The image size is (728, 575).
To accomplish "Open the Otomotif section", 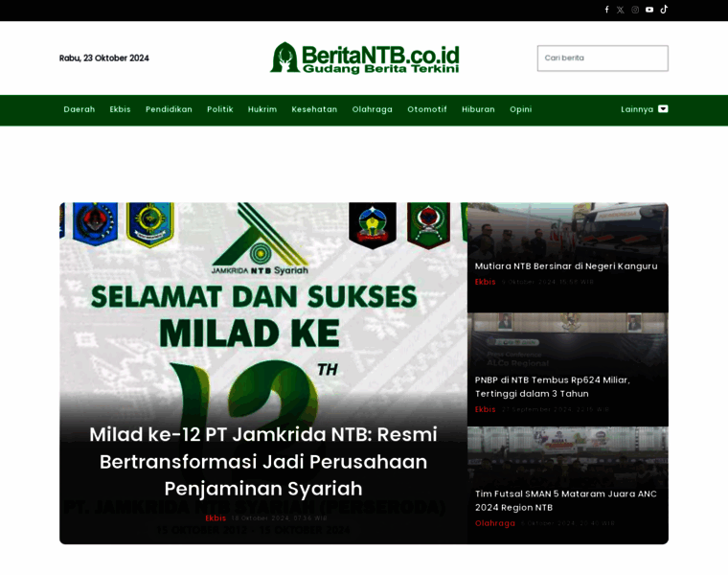I will pyautogui.click(x=427, y=109).
